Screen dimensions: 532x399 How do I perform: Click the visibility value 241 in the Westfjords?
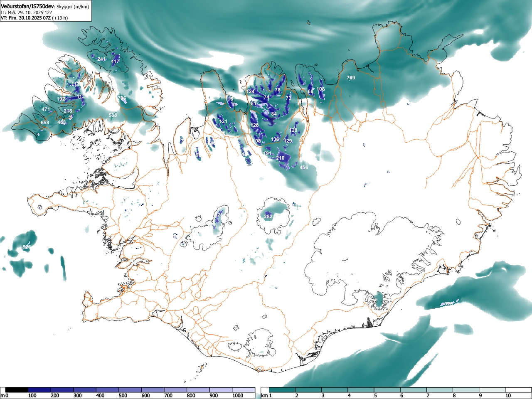click(x=101, y=59)
